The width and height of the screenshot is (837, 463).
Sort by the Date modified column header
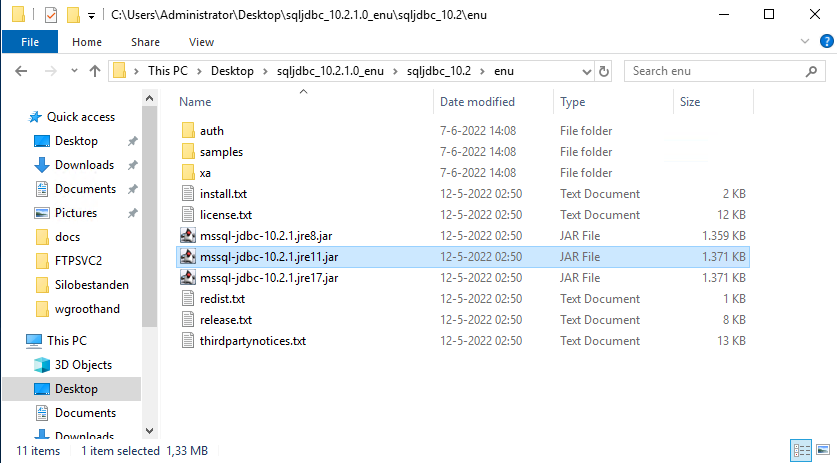pos(477,102)
